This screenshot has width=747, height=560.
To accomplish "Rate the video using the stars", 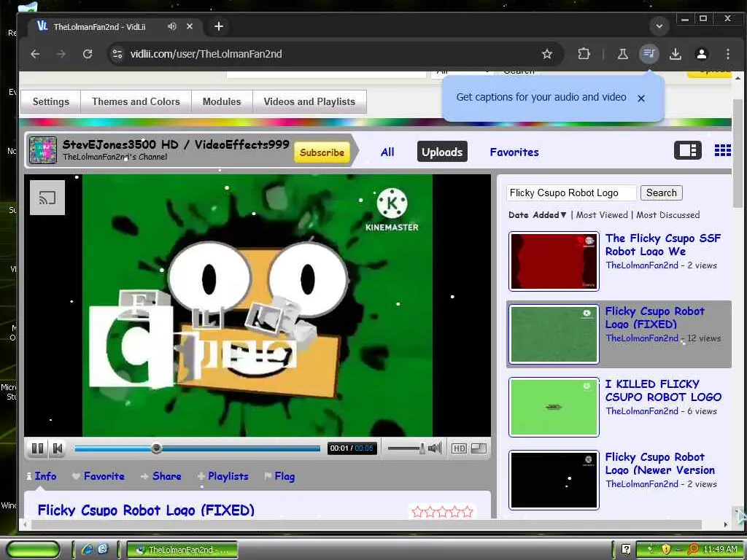I will (442, 511).
